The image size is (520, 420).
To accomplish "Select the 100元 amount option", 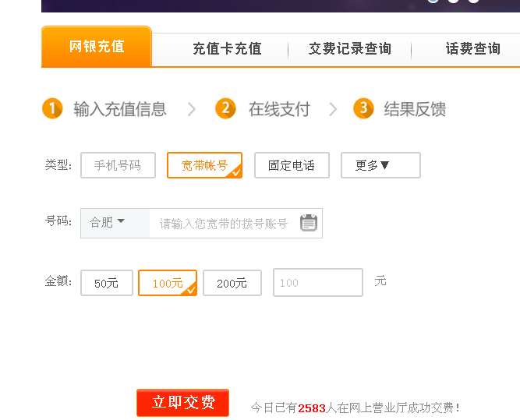I will pyautogui.click(x=168, y=283).
